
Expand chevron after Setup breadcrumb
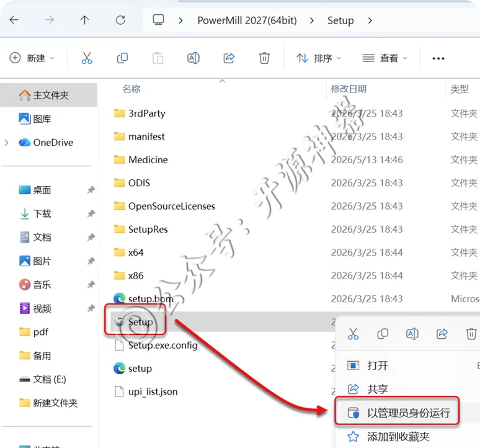point(370,20)
